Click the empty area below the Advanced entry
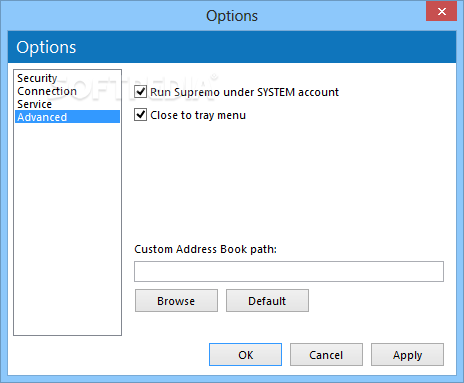Image resolution: width=464 pixels, height=383 pixels. click(x=67, y=229)
